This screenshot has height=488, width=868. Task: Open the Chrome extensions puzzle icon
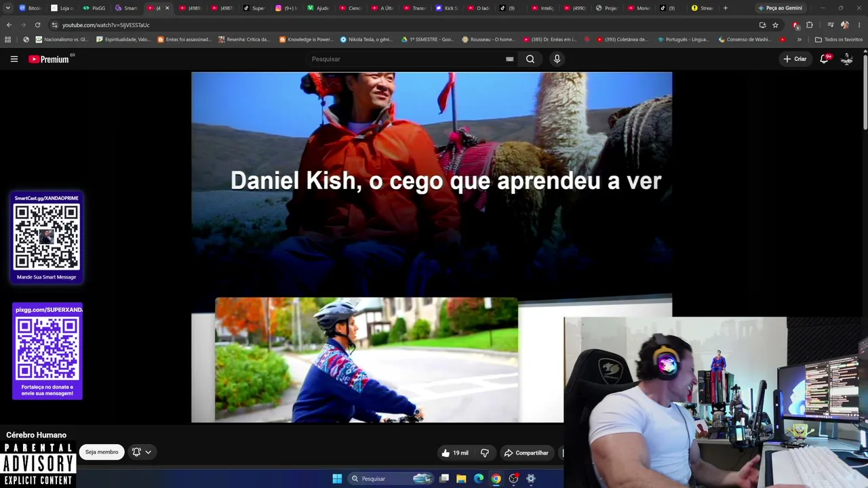pyautogui.click(x=809, y=25)
